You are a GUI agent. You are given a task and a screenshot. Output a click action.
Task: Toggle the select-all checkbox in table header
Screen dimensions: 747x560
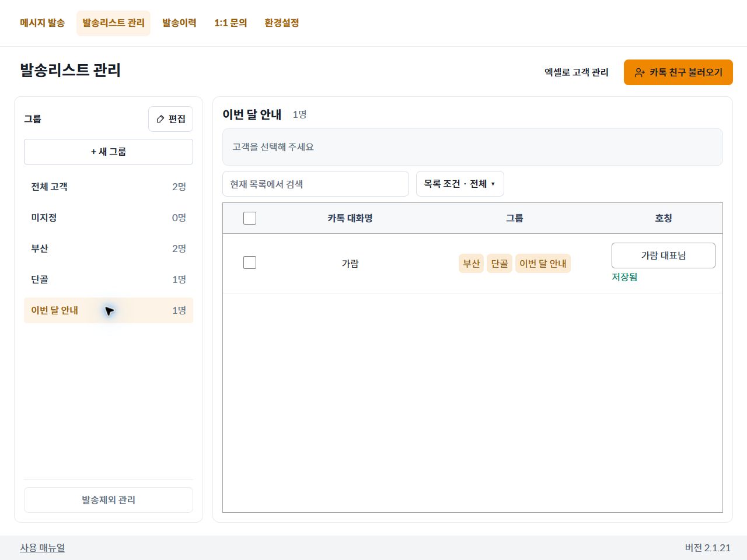[x=250, y=218]
